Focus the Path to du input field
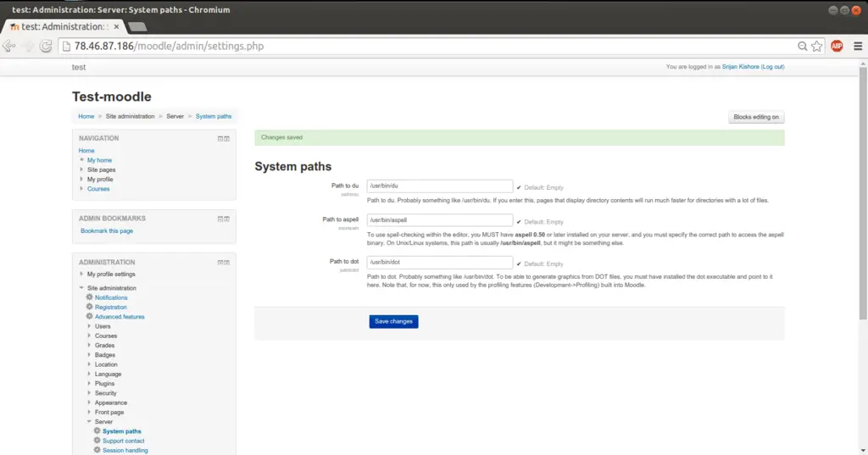This screenshot has width=868, height=455. (440, 186)
